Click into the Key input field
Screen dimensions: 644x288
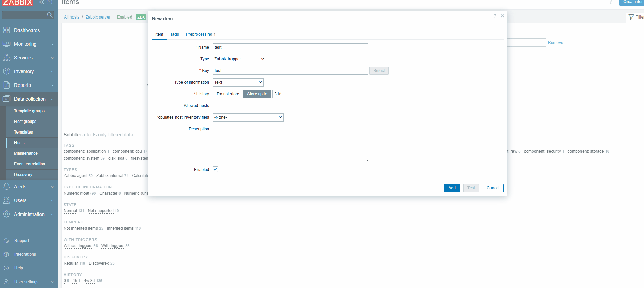(290, 71)
